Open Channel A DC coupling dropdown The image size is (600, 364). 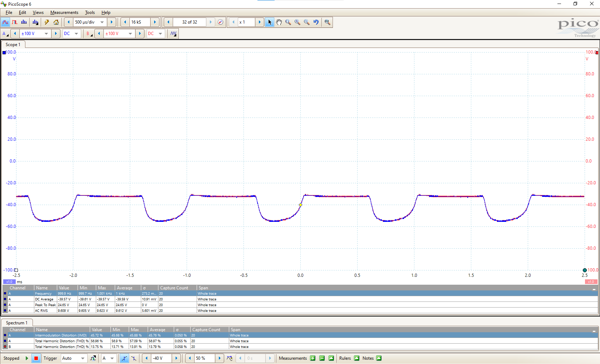(76, 34)
